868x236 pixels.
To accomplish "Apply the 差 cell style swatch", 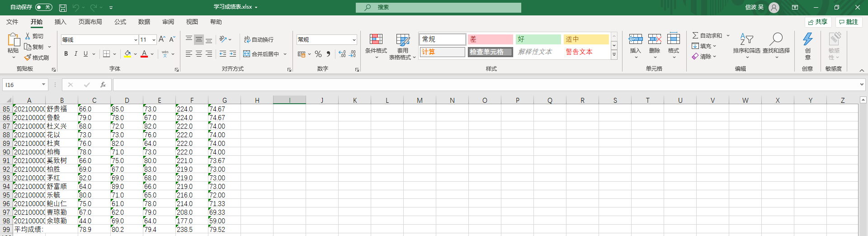I will [x=491, y=39].
